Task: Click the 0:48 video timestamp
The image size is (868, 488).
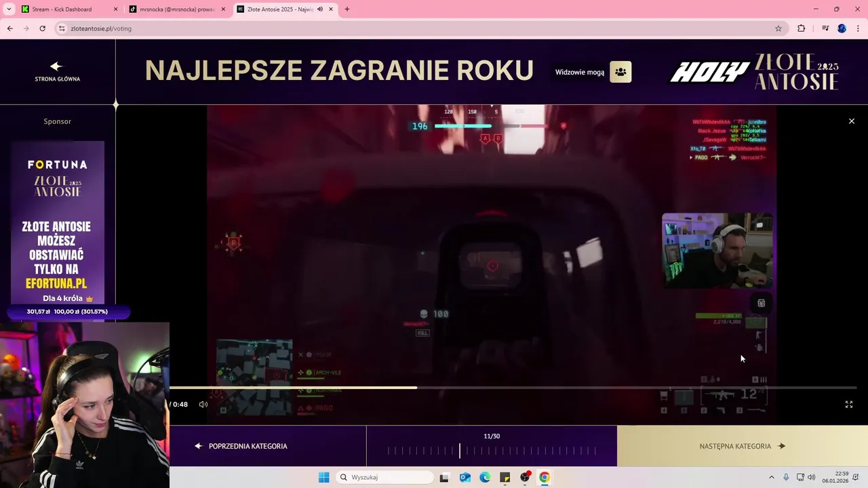Action: [x=180, y=405]
